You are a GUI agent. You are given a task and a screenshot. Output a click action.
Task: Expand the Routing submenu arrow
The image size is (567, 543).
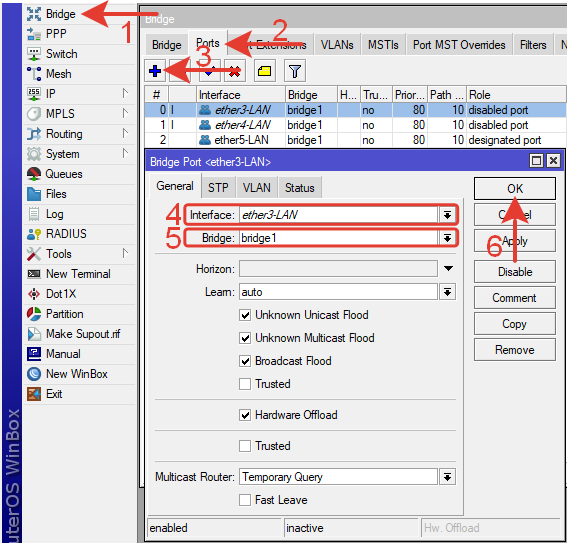pos(125,133)
